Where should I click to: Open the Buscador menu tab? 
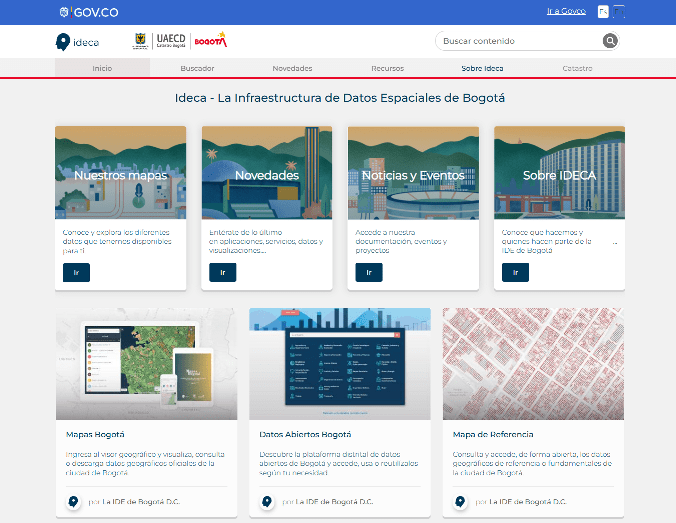coord(197,68)
